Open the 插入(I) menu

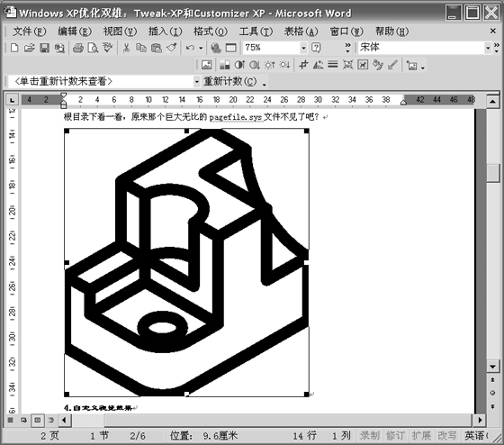pyautogui.click(x=165, y=32)
